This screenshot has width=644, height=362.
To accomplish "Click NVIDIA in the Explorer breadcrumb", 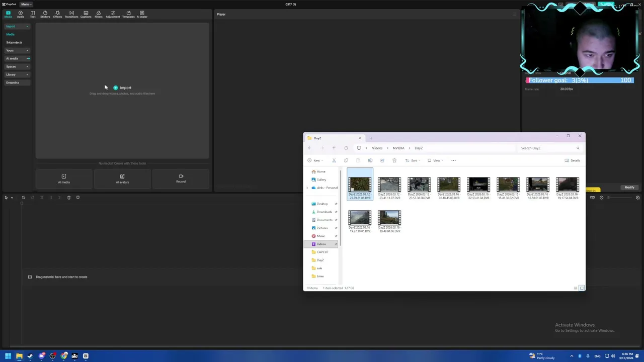I will 398,148.
